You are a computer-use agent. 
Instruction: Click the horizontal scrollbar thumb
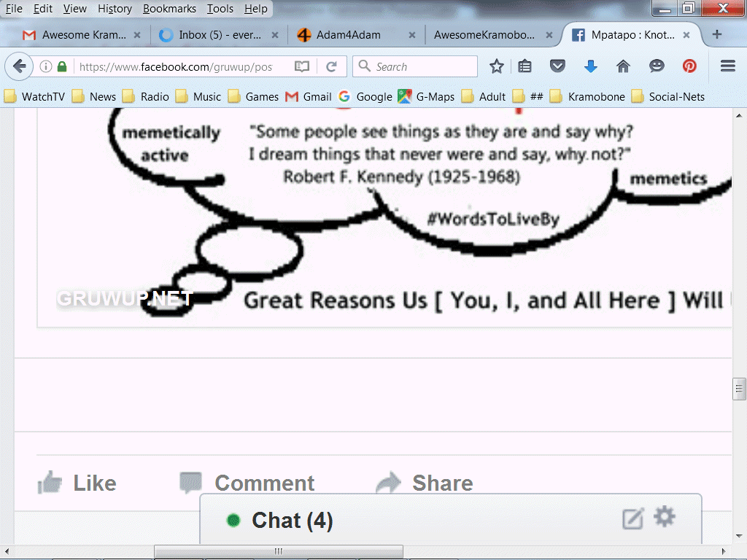pyautogui.click(x=279, y=551)
